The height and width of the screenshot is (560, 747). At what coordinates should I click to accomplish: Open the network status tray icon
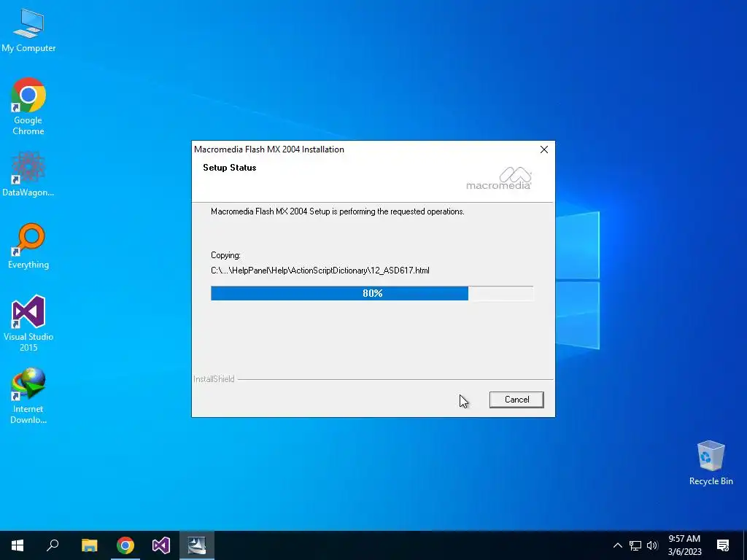[635, 545]
